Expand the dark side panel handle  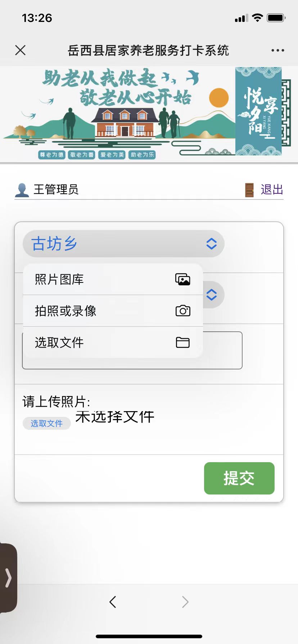pos(8,578)
